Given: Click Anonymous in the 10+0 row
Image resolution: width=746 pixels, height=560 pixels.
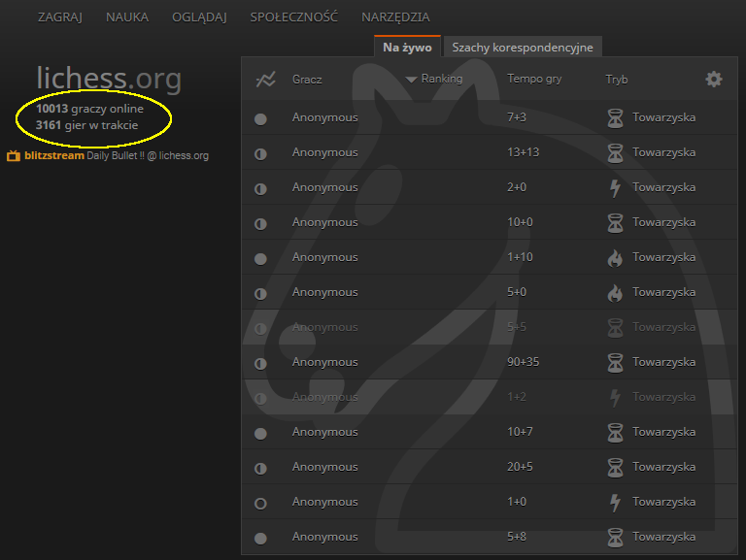Looking at the screenshot, I should (x=325, y=222).
